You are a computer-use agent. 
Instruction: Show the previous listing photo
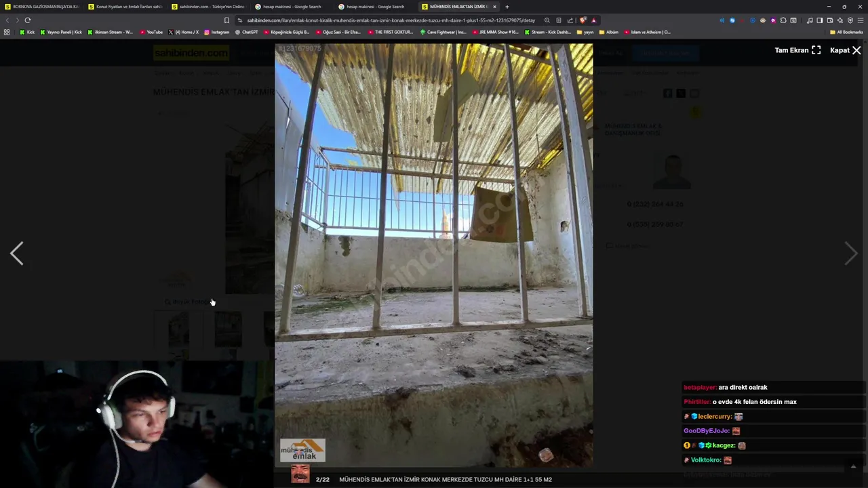(17, 253)
